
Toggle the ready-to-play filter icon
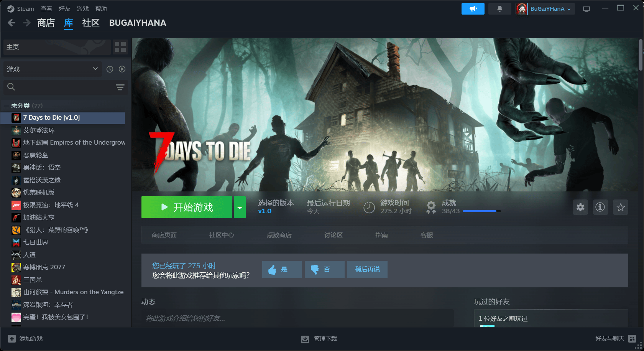[122, 69]
